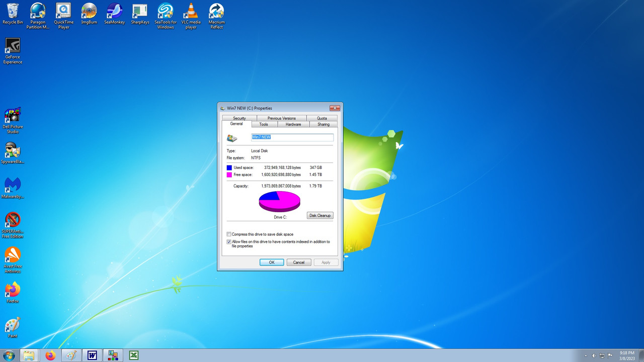Select the VLC media player desktop shortcut
644x362 pixels.
tap(191, 16)
